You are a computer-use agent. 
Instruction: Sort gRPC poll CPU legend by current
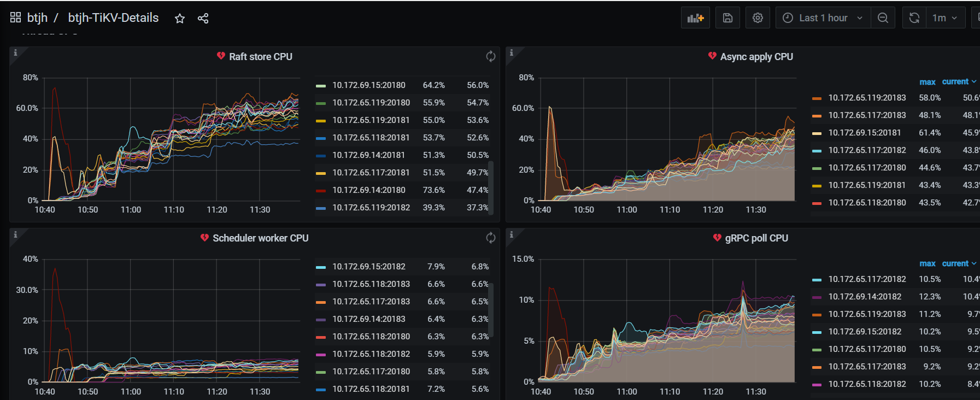pyautogui.click(x=955, y=263)
